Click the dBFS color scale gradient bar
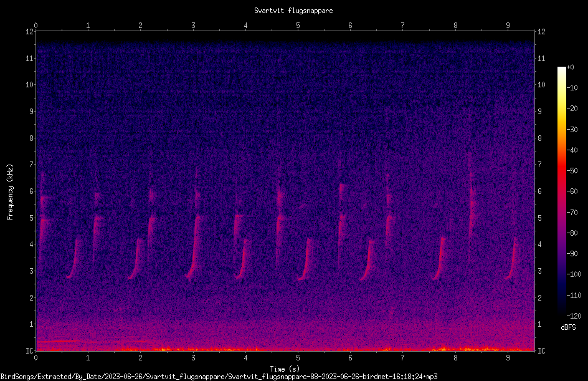This screenshot has height=381, width=588. 561,191
